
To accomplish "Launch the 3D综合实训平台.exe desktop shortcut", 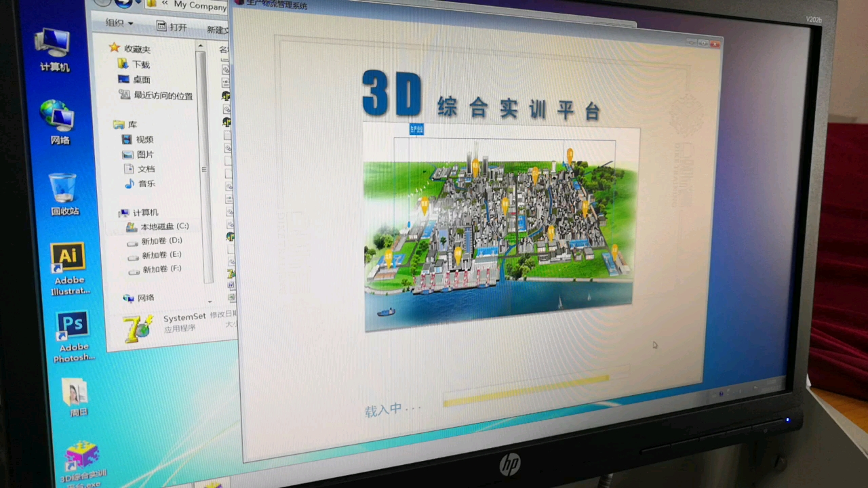I will pos(82,464).
